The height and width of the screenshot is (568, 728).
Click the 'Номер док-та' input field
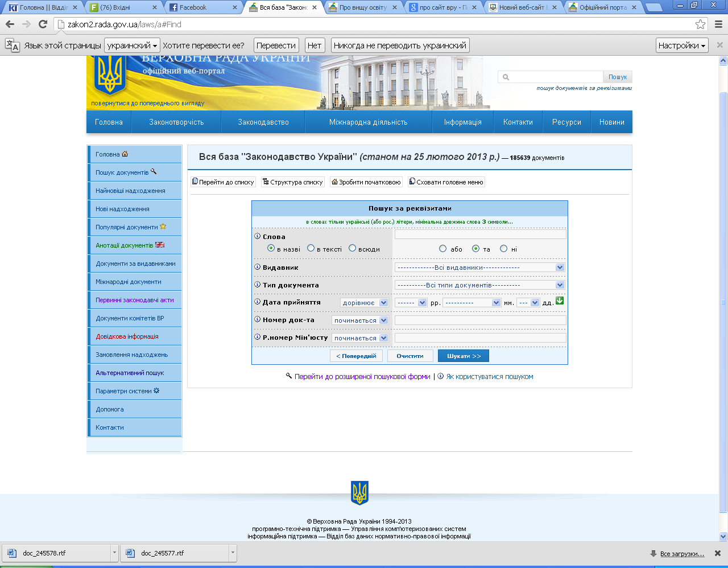coord(481,320)
